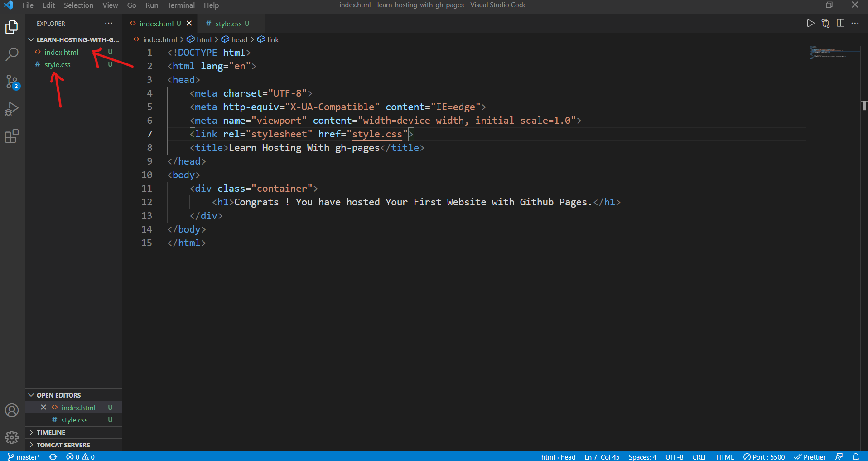Screen dimensions: 868x461
Task: Open the Help menu
Action: (x=211, y=5)
